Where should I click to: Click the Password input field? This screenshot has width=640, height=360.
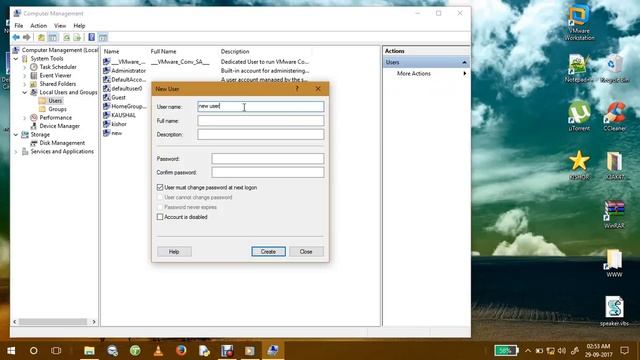(x=268, y=158)
